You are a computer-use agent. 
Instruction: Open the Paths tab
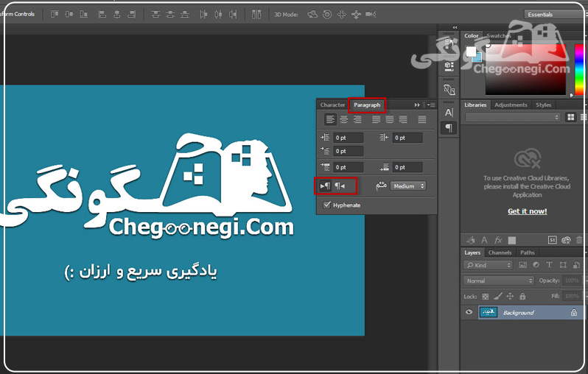tap(528, 253)
